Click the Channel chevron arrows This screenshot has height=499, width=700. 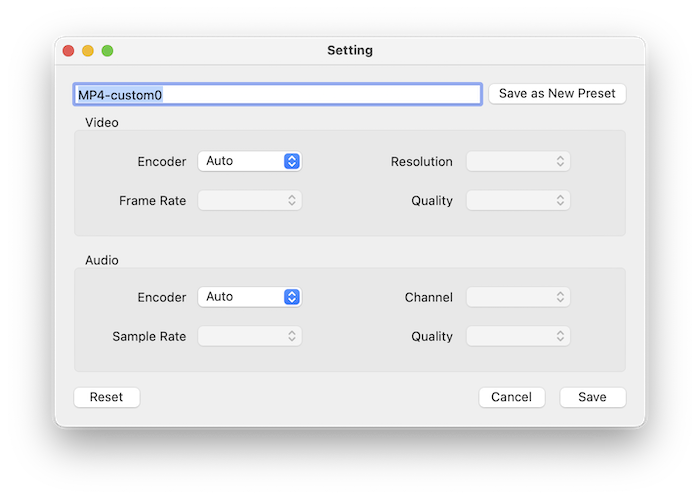click(x=560, y=297)
